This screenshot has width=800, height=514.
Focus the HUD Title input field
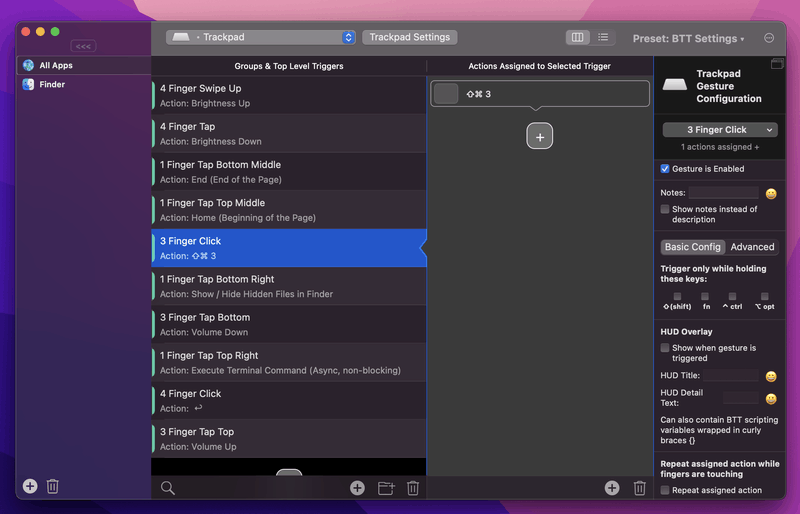click(x=731, y=375)
